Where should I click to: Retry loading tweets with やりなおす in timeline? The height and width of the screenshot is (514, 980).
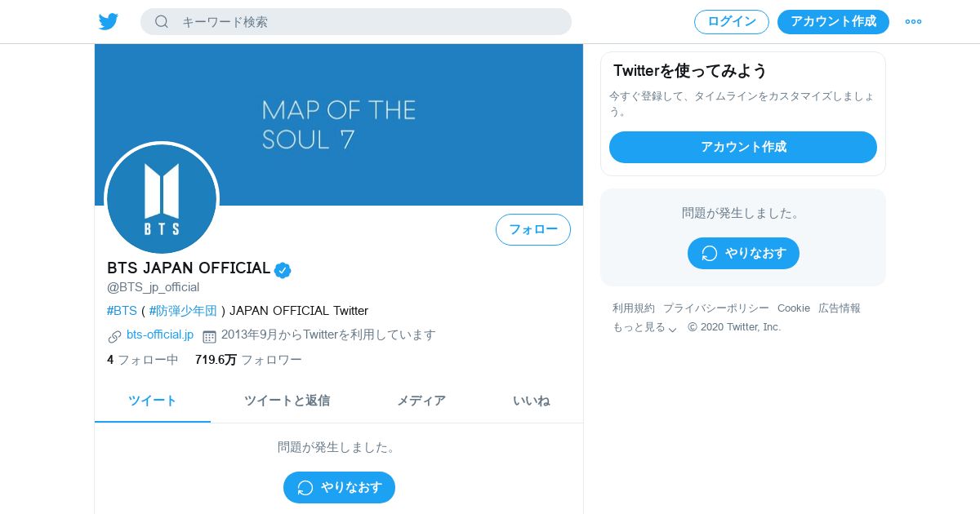tap(339, 487)
